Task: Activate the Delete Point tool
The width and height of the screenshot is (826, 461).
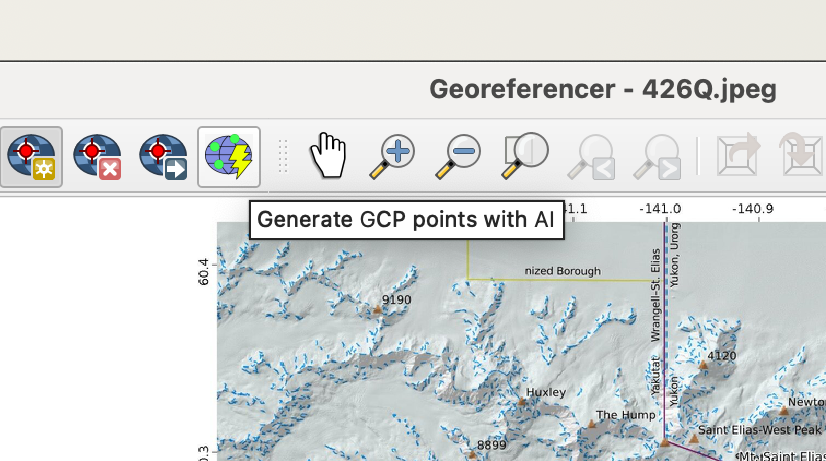Action: pyautogui.click(x=97, y=157)
